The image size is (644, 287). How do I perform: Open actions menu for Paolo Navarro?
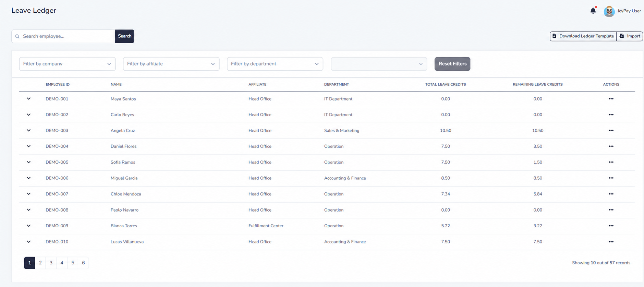coord(611,210)
